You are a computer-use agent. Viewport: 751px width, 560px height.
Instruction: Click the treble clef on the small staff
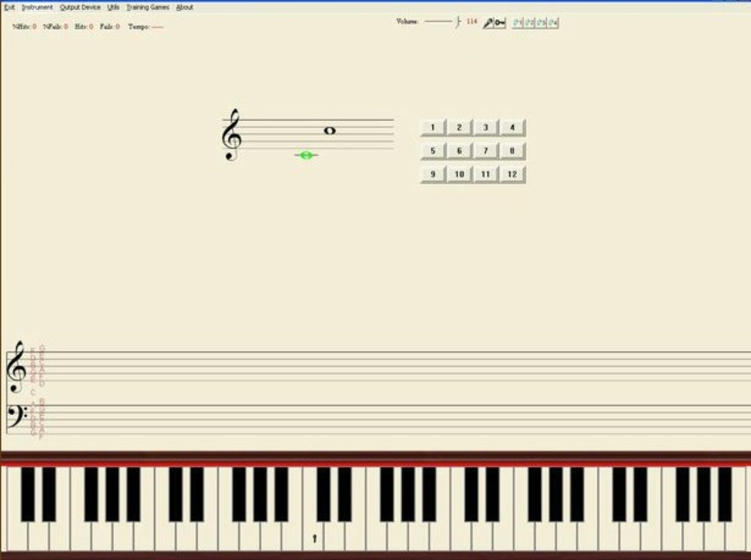click(x=232, y=134)
